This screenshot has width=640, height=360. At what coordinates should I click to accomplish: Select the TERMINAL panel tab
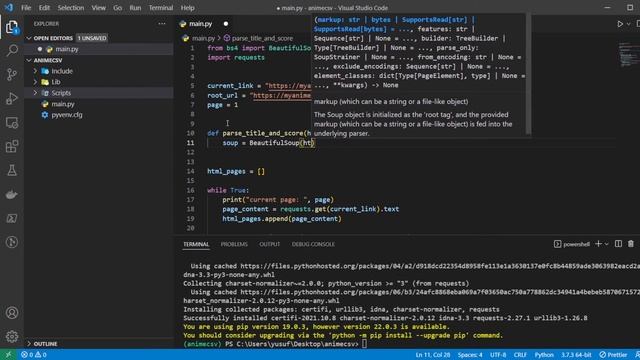coord(196,244)
